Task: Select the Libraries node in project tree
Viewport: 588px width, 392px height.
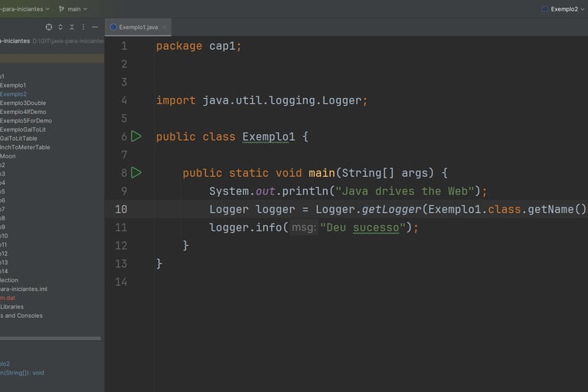Action: 11,307
